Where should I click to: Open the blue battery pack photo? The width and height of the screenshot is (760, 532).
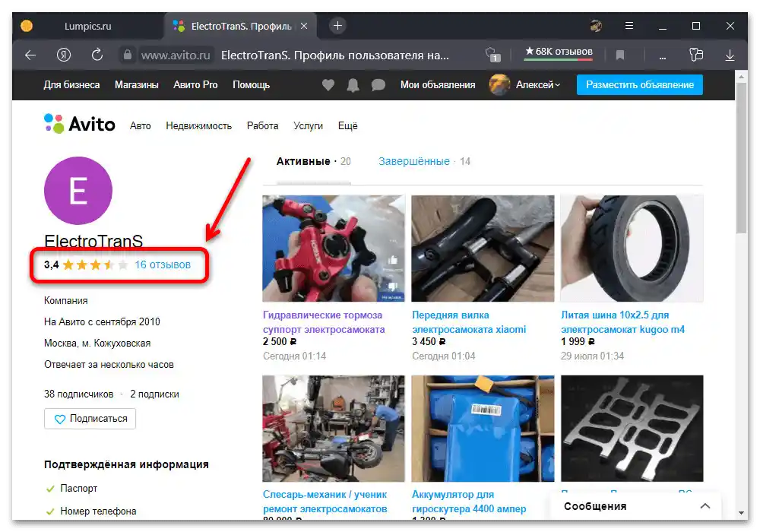483,429
